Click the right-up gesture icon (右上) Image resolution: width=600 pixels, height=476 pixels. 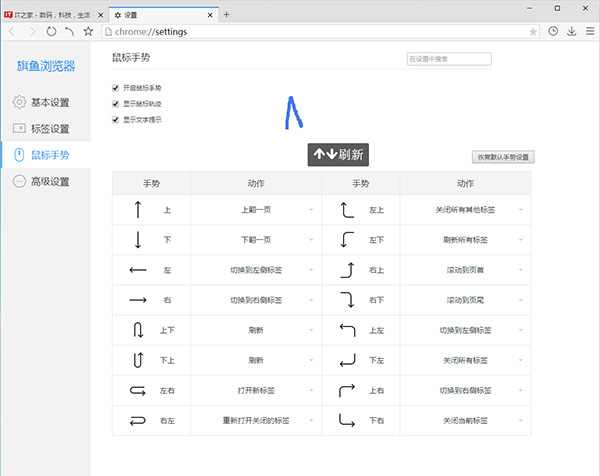[347, 270]
